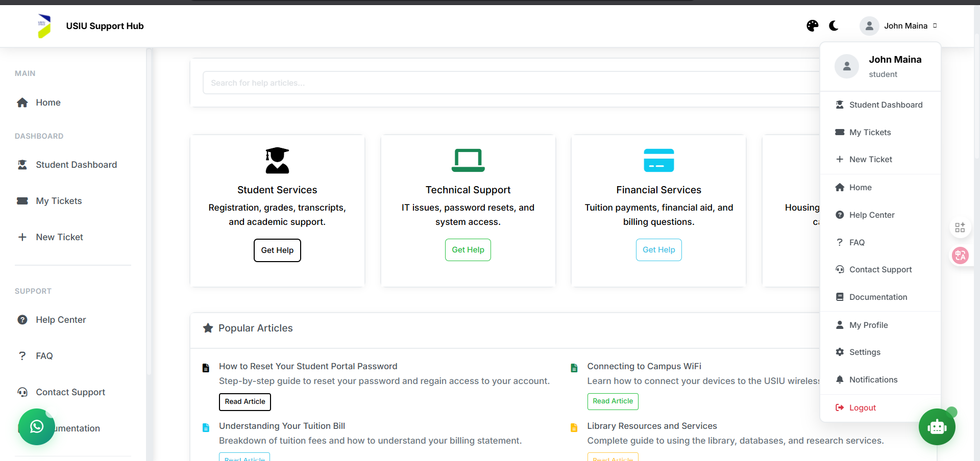This screenshot has width=980, height=461.
Task: Open the WhatsApp chat bubble
Action: pos(36,426)
